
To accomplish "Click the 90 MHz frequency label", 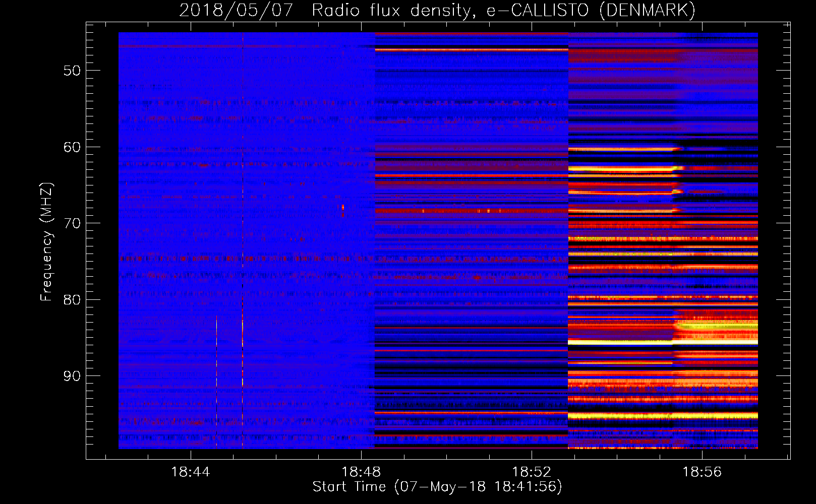I will click(x=72, y=376).
